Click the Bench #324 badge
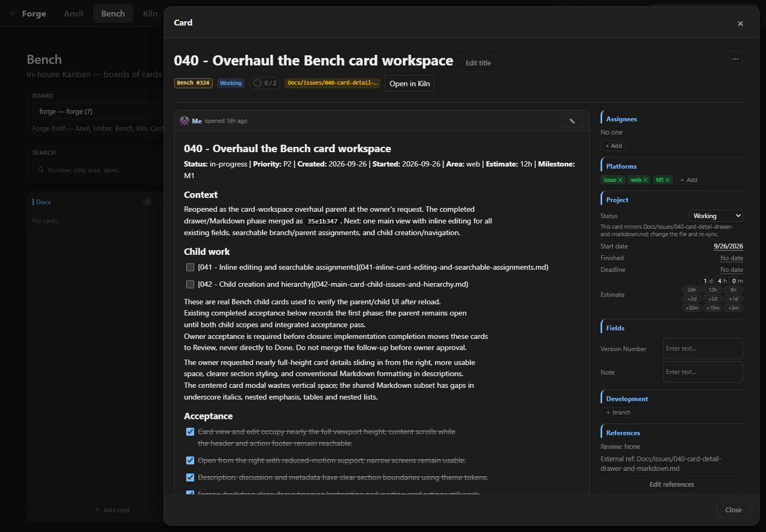This screenshot has width=766, height=532. click(x=193, y=83)
